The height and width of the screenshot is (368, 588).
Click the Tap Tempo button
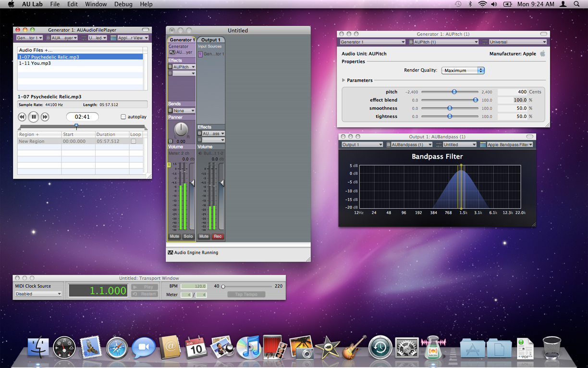click(x=246, y=294)
